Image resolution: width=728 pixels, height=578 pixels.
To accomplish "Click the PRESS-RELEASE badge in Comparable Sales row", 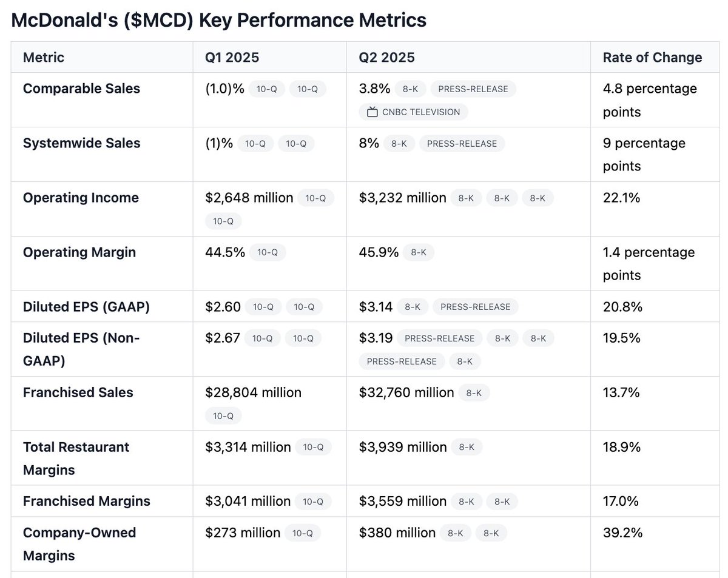I will 473,89.
